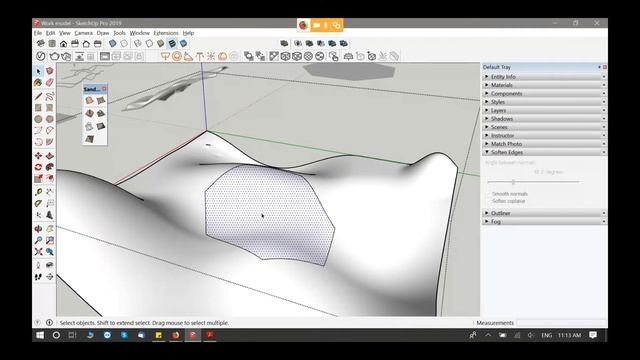Close the Fog panel
Image resolution: width=640 pixels, height=360 pixels.
click(x=604, y=222)
